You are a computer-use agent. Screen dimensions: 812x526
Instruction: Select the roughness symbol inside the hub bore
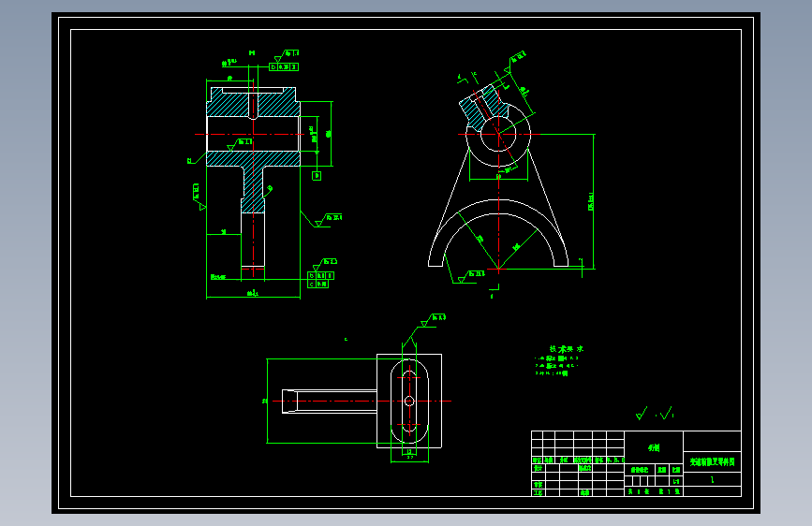click(240, 144)
